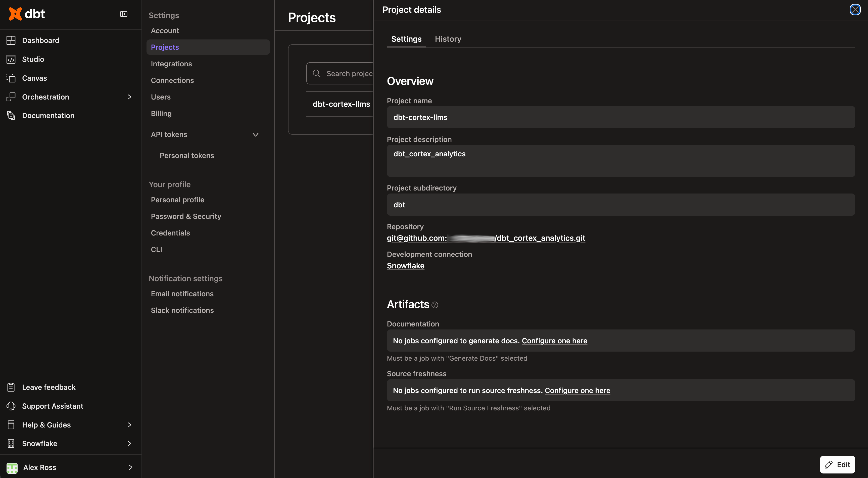Open the Snowflake development connection link
Image resolution: width=868 pixels, height=478 pixels.
point(405,265)
